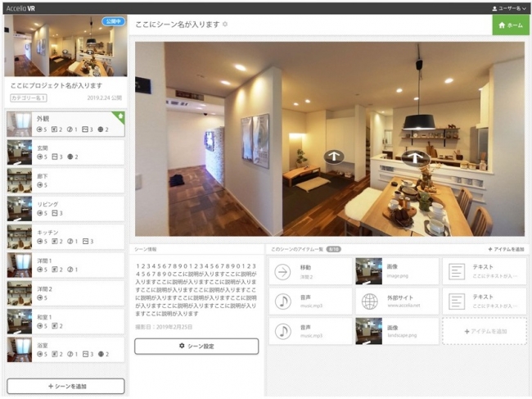Viewport: 532px width, 399px height.
Task: Open the second テキスト item card
Action: pos(485,302)
